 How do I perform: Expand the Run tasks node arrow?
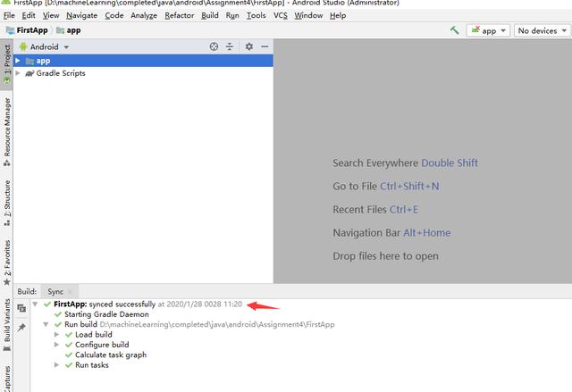[x=56, y=365]
